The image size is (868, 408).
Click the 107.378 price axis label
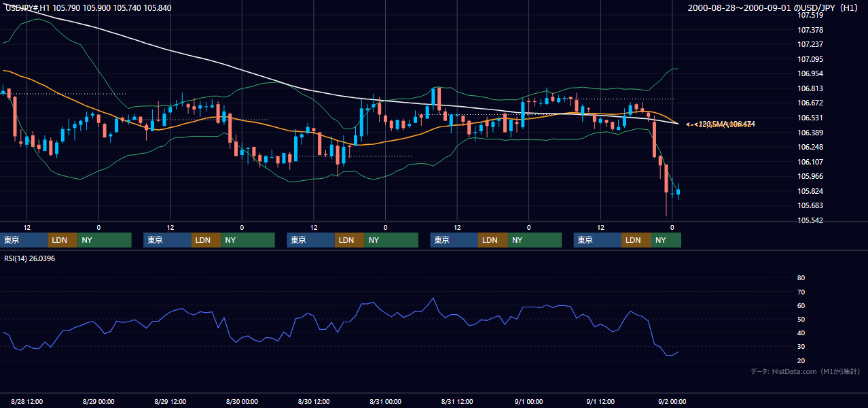point(810,30)
